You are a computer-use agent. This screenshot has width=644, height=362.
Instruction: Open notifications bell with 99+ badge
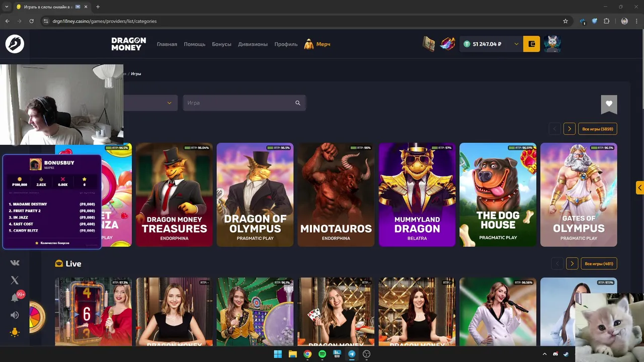point(15,298)
